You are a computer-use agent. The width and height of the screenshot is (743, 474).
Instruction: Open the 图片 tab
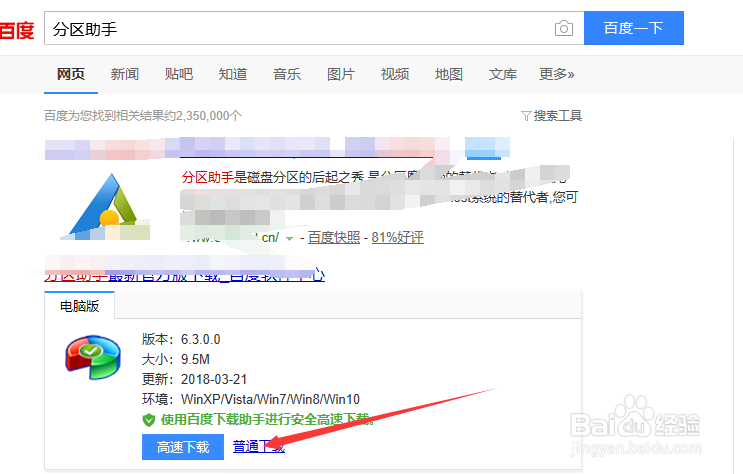pos(341,74)
